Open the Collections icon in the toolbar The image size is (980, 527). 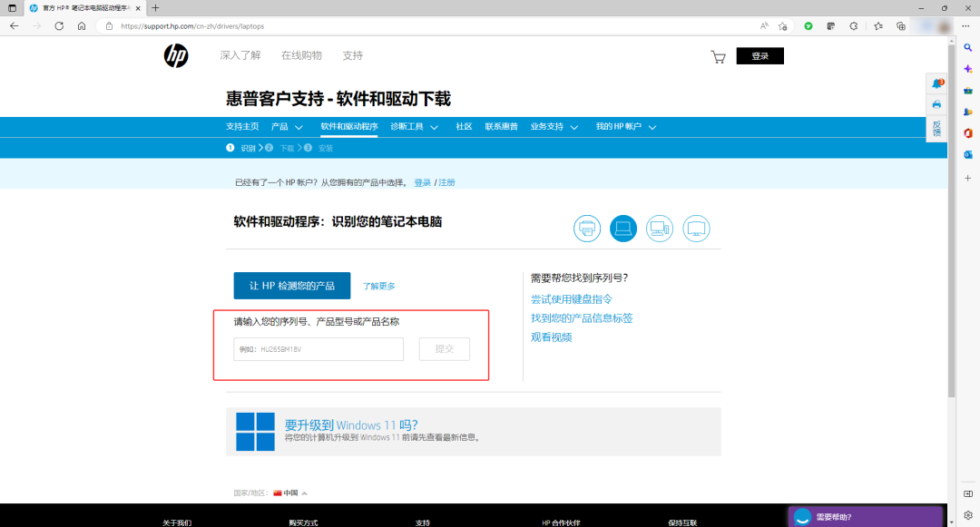click(x=901, y=26)
